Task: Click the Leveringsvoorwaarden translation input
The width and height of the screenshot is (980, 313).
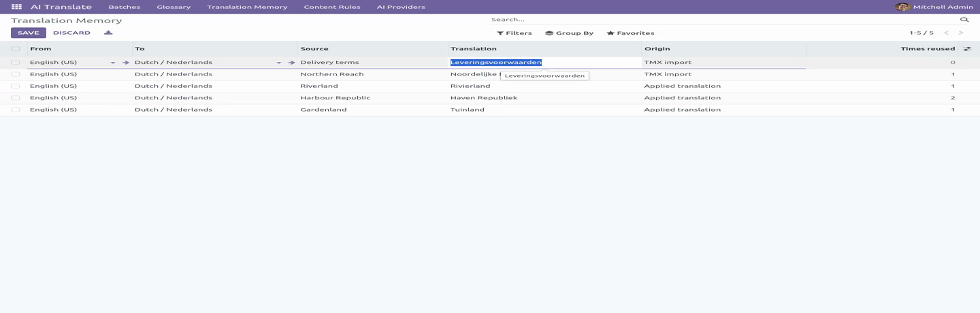Action: point(545,63)
